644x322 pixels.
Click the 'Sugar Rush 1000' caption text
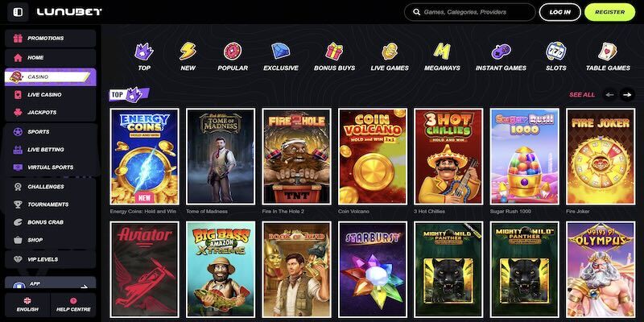pyautogui.click(x=510, y=212)
